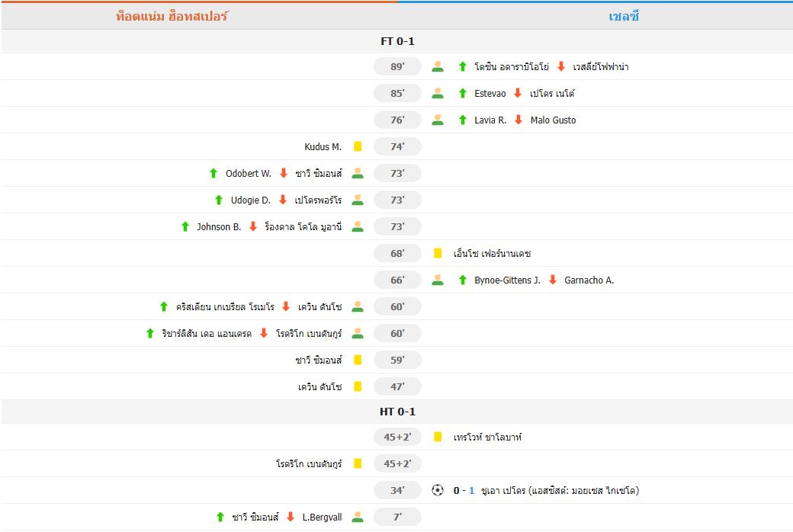This screenshot has width=793, height=532.
Task: Select the yellow card for เควิน ดันโซ at 47'
Action: (x=356, y=386)
